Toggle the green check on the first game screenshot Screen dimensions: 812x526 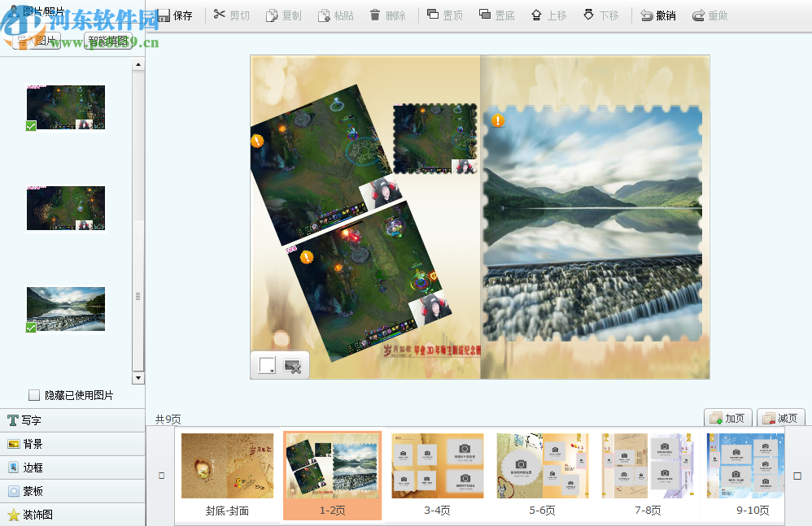point(30,127)
